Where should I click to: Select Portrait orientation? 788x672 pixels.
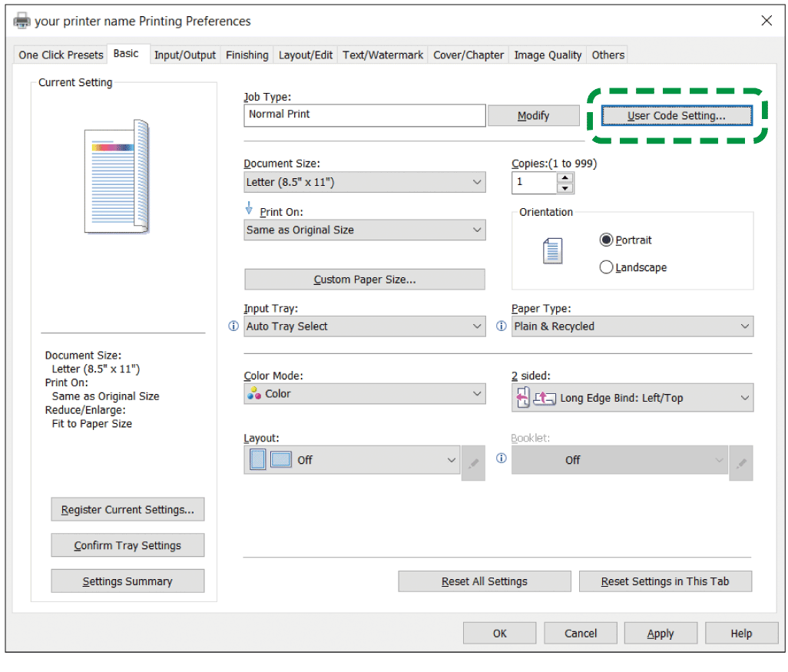pyautogui.click(x=607, y=240)
